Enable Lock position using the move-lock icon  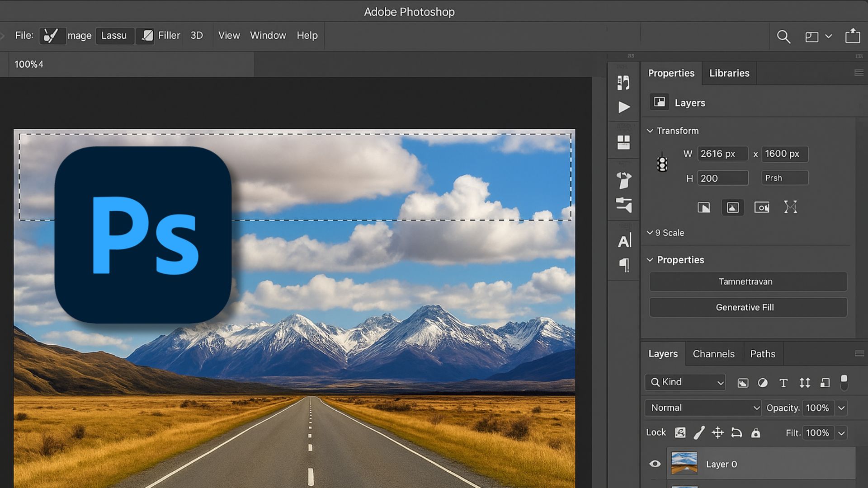[718, 432]
